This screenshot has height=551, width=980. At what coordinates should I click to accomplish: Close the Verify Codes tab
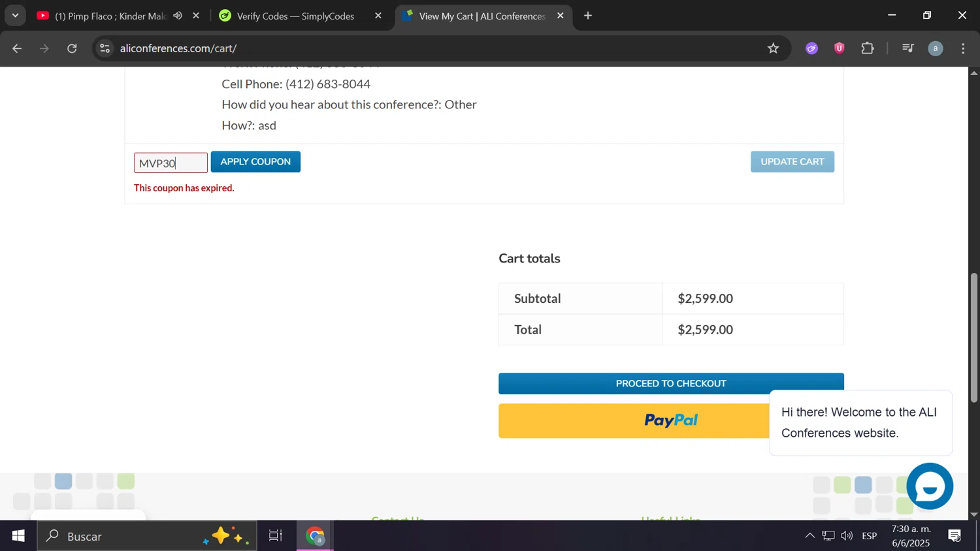point(378,16)
